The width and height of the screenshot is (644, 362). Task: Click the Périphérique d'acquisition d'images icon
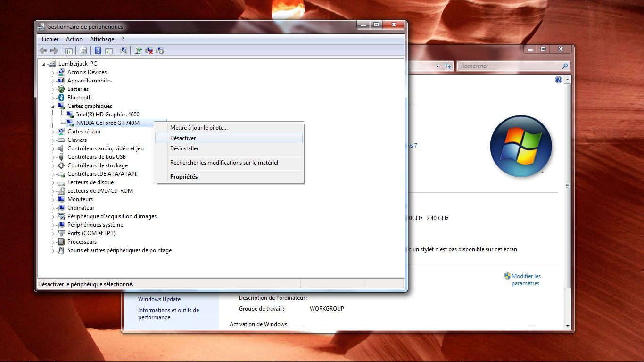pyautogui.click(x=61, y=216)
